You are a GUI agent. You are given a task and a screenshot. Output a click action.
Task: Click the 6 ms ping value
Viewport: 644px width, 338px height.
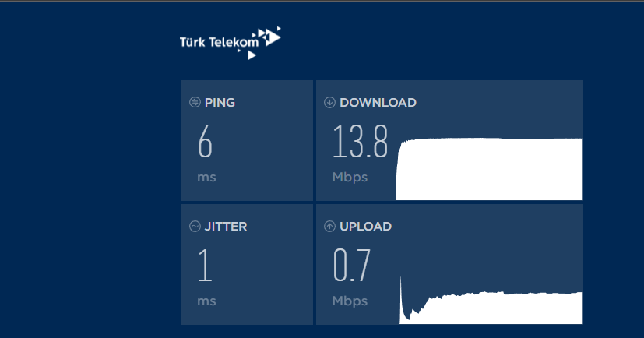click(205, 142)
